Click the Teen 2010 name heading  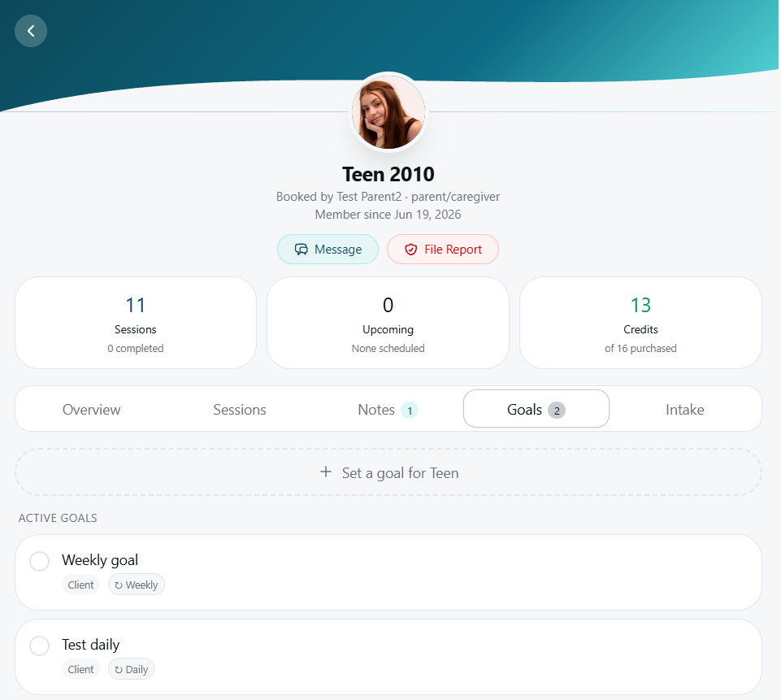388,174
